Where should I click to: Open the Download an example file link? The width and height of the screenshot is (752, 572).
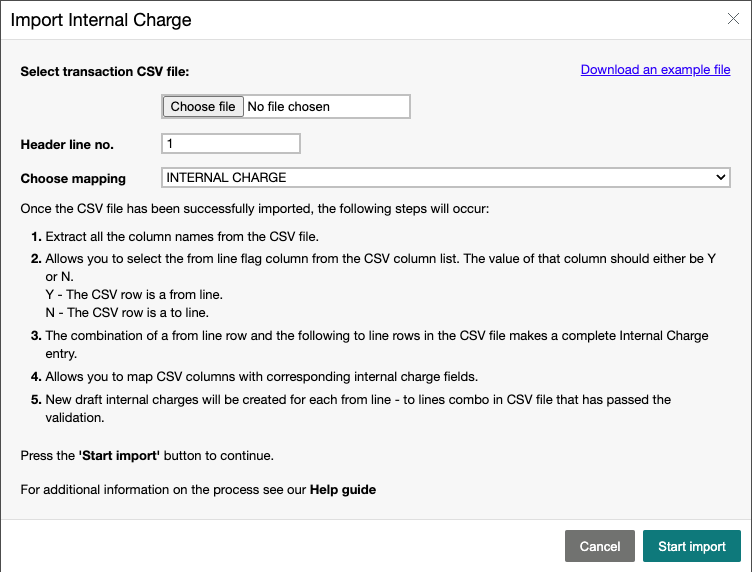pyautogui.click(x=655, y=70)
